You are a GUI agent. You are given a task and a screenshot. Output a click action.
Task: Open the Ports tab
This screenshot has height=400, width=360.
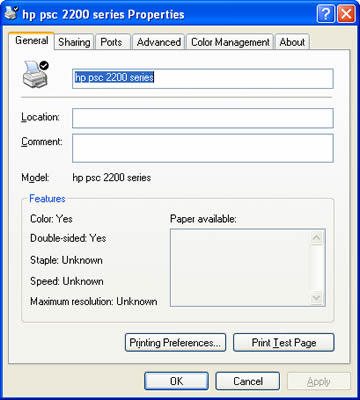[112, 42]
